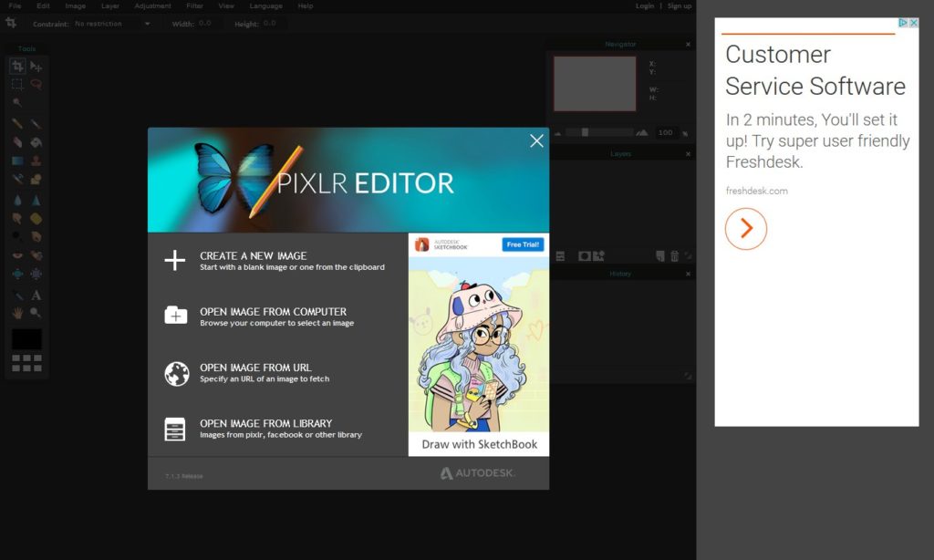Select the Spot Heal tool
The width and height of the screenshot is (934, 560).
click(36, 255)
